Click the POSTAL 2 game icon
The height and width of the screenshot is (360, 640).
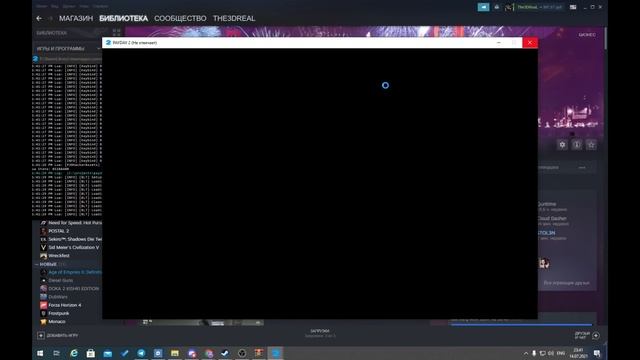tap(43, 231)
